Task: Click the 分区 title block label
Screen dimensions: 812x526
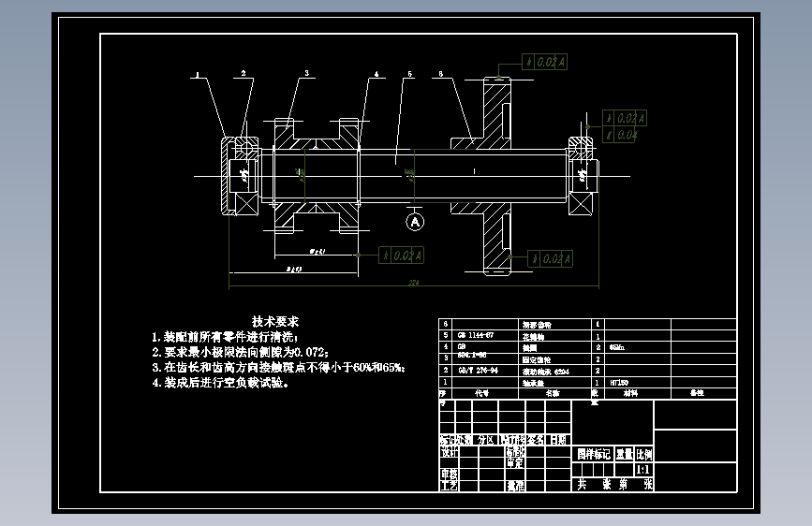Action: click(485, 440)
